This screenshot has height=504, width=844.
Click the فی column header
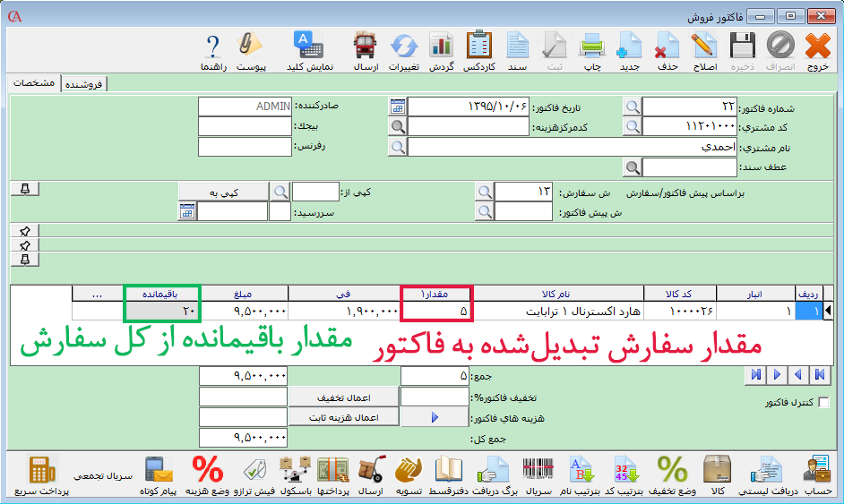(343, 294)
